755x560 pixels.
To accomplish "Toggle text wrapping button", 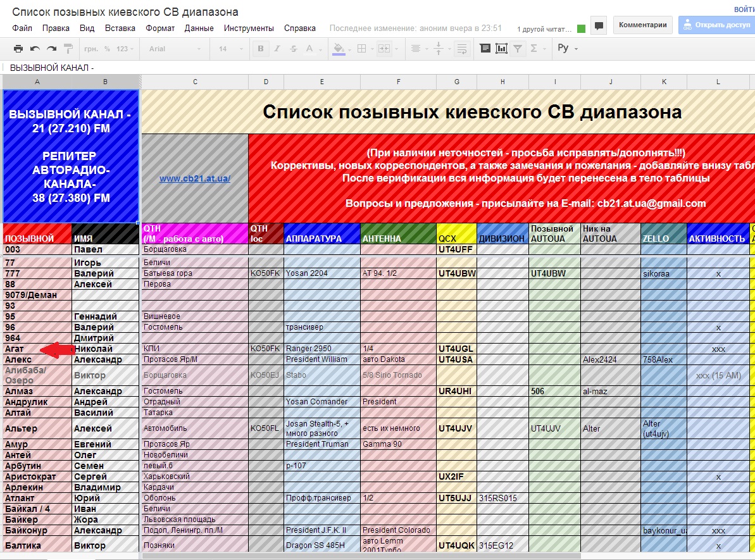I will click(461, 49).
